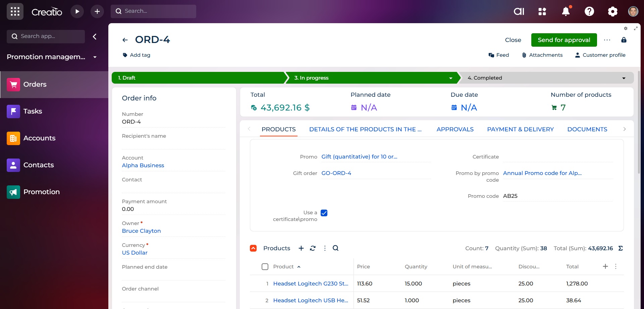Screen dimensions: 644x309
Task: Switch to PAYMENT & DELIVERY tab
Action: pos(520,129)
